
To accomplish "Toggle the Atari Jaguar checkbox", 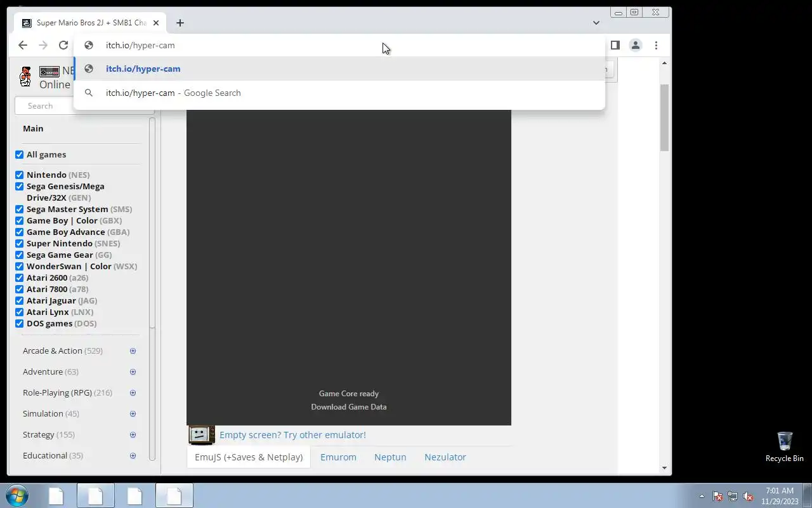I will (x=19, y=300).
